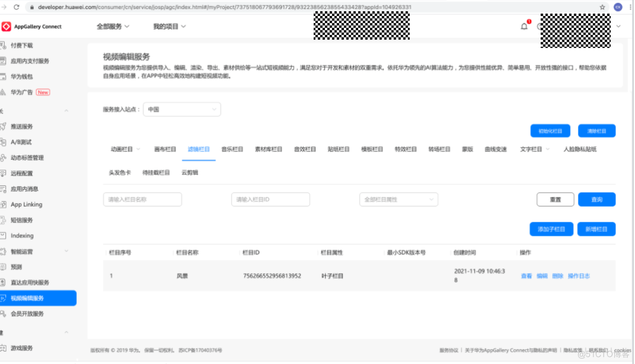This screenshot has width=635, height=364.
Task: Click the 初始化栏目 button
Action: tap(549, 131)
